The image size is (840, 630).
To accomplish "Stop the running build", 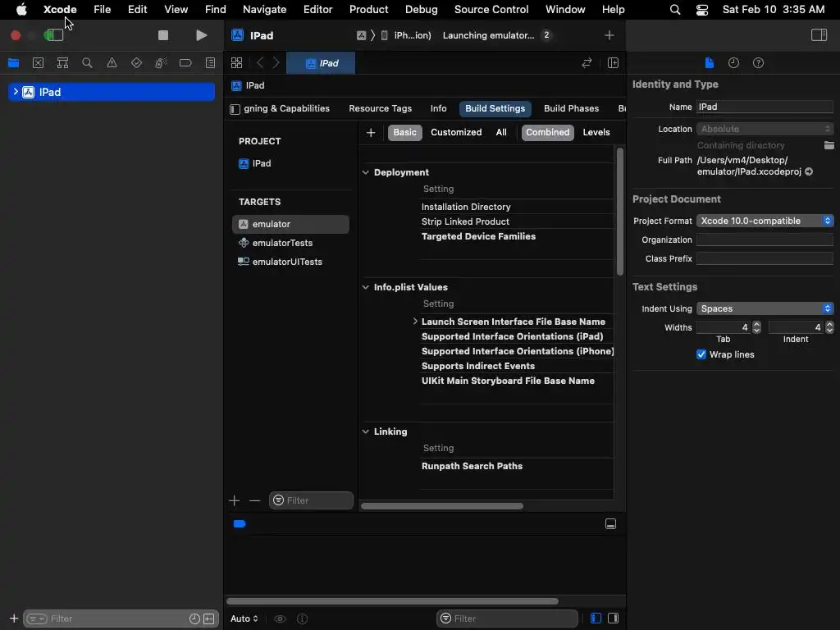I will click(163, 35).
